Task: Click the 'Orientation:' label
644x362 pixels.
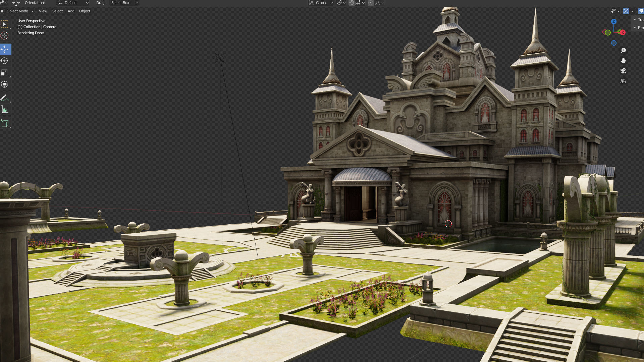Action: click(x=35, y=3)
